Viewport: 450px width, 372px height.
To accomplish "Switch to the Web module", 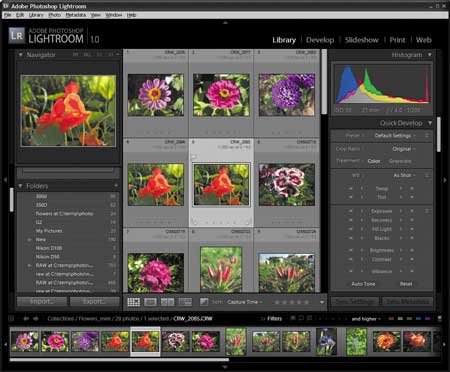I will coord(424,40).
